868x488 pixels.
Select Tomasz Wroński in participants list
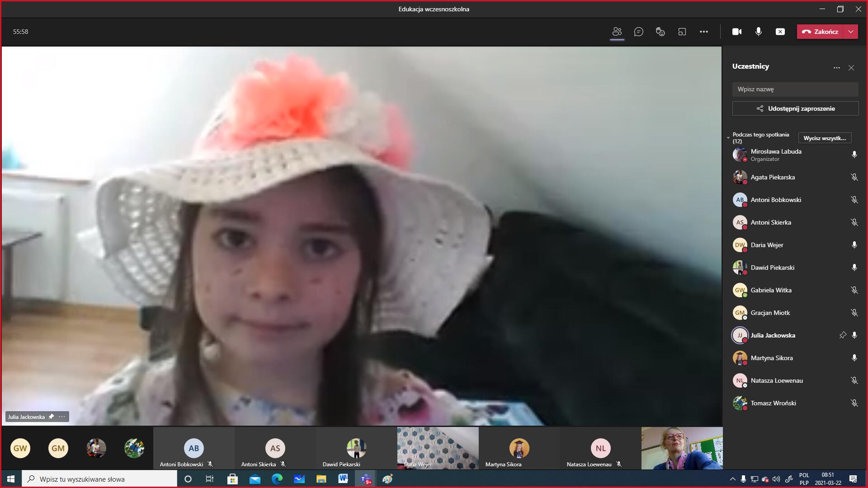coord(773,403)
